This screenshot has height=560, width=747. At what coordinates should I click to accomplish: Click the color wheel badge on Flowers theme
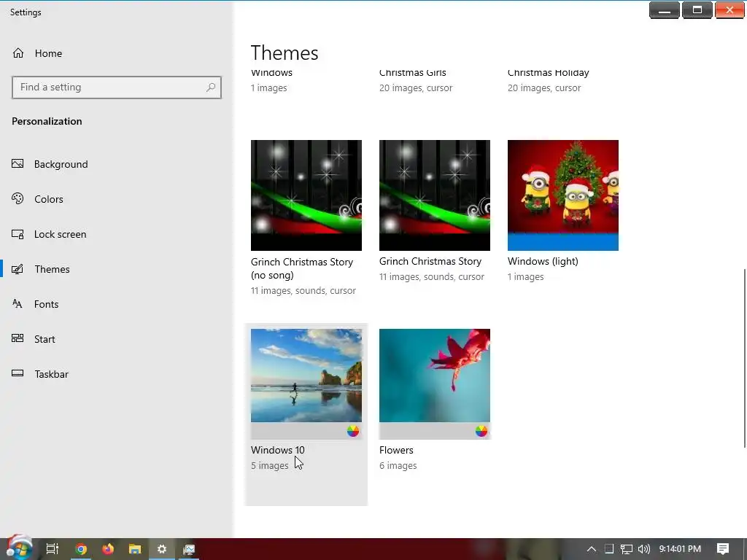(481, 431)
